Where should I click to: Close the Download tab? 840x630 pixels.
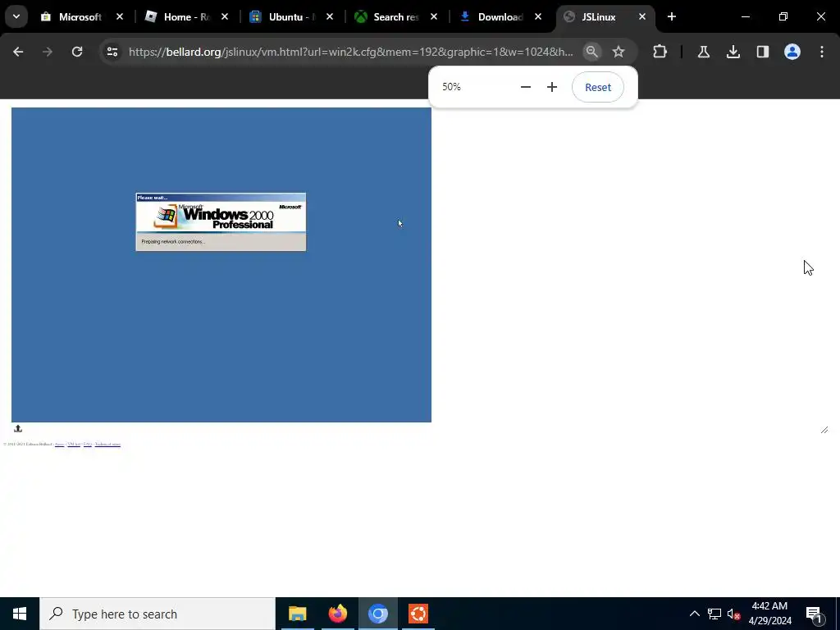tap(538, 16)
